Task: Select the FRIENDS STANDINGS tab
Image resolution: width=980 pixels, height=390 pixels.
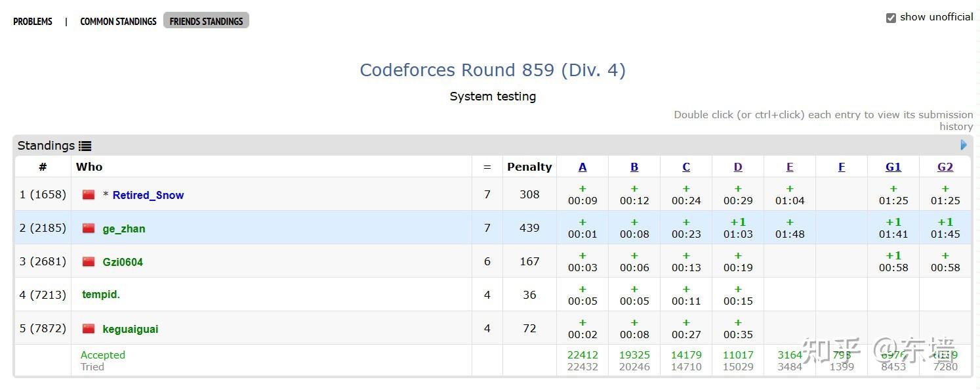Action: pos(206,20)
